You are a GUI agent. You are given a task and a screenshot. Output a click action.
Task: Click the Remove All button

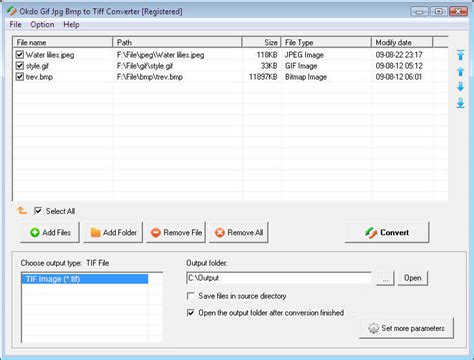pos(239,232)
